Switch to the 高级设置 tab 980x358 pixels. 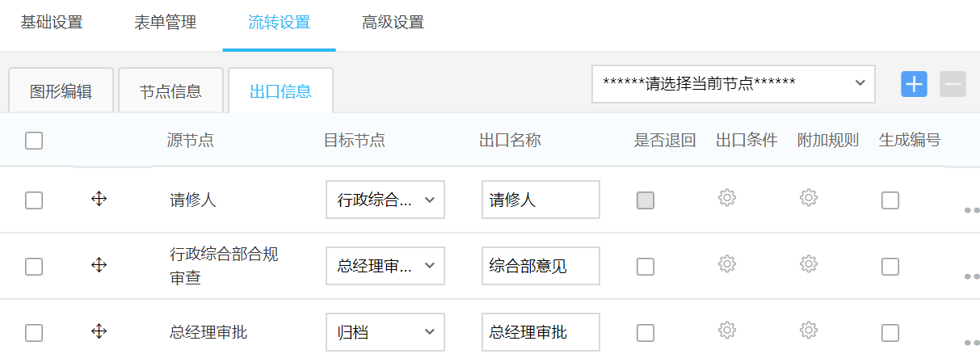pyautogui.click(x=393, y=23)
